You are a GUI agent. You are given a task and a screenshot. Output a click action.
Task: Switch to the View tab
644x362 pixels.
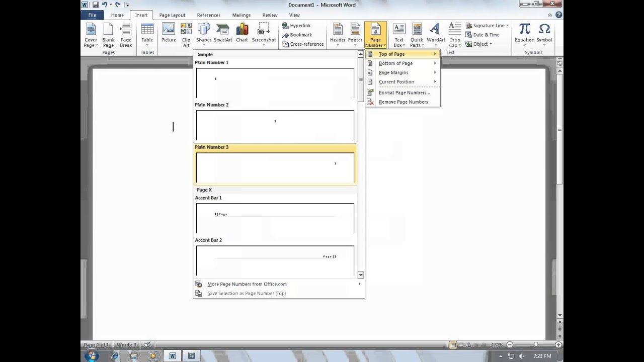point(294,15)
